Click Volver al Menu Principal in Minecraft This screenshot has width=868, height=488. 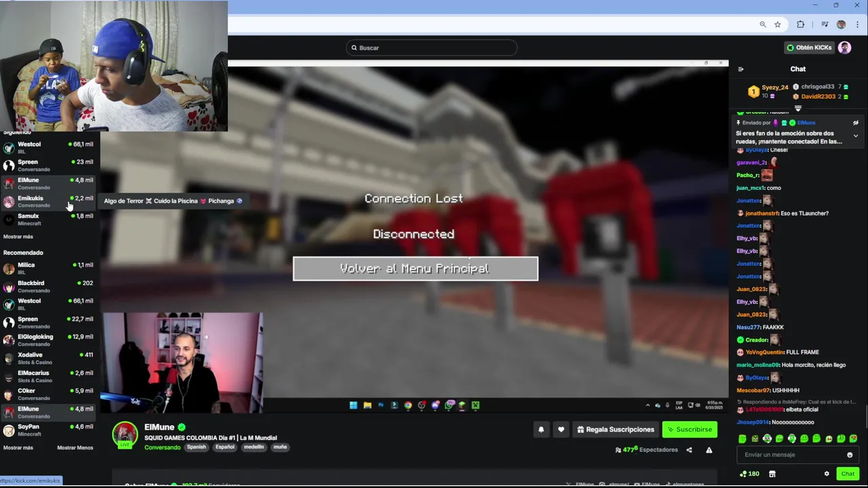(x=416, y=268)
